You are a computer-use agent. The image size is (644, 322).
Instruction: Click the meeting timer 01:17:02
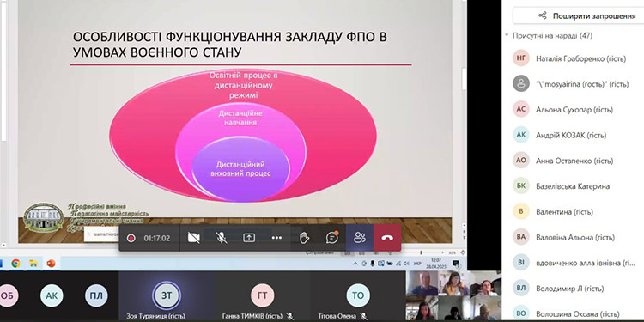pyautogui.click(x=157, y=238)
